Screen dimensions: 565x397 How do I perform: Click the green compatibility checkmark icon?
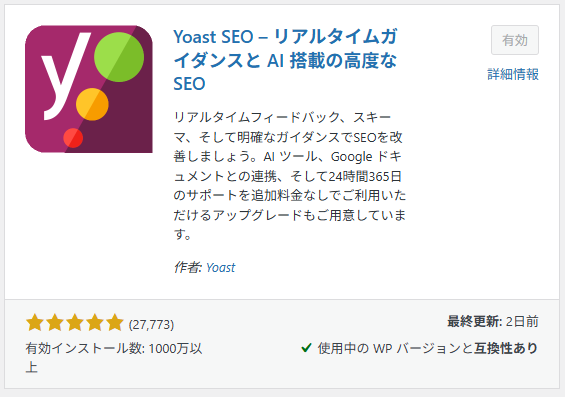click(306, 348)
